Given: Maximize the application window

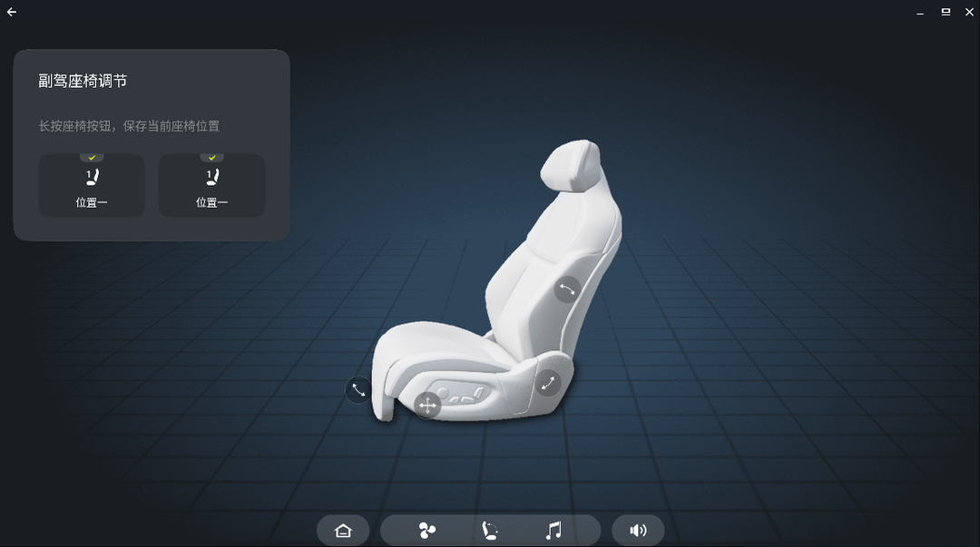Looking at the screenshot, I should 946,12.
